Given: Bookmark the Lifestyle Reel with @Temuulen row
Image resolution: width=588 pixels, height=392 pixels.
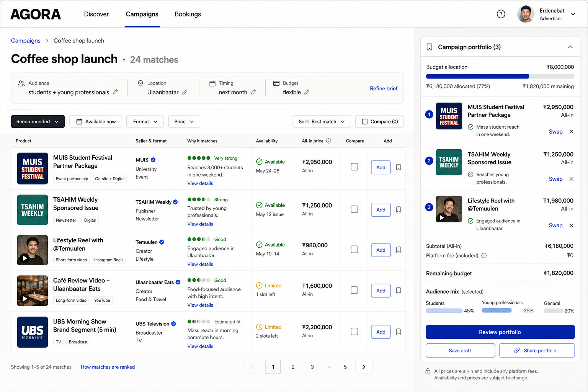Looking at the screenshot, I should [399, 250].
